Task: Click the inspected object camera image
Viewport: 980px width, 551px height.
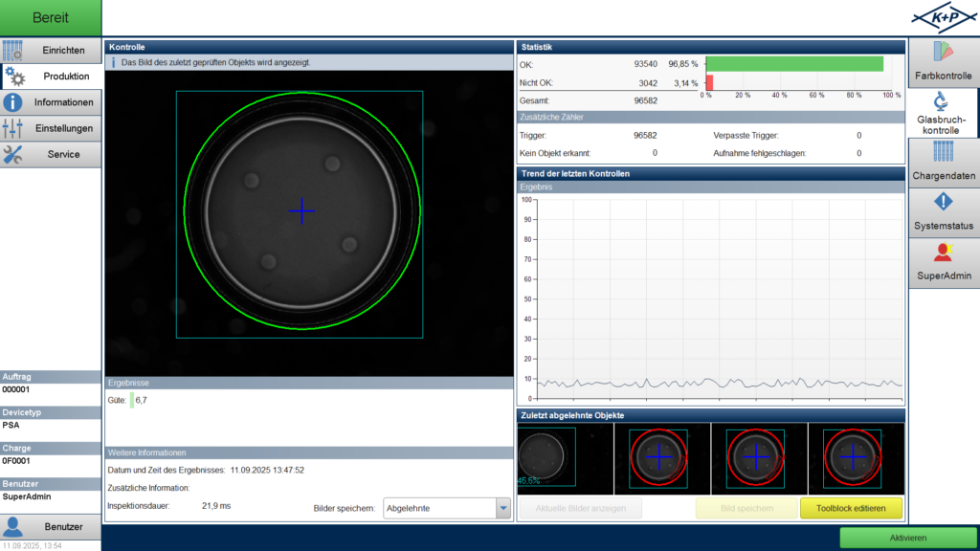Action: coord(309,223)
